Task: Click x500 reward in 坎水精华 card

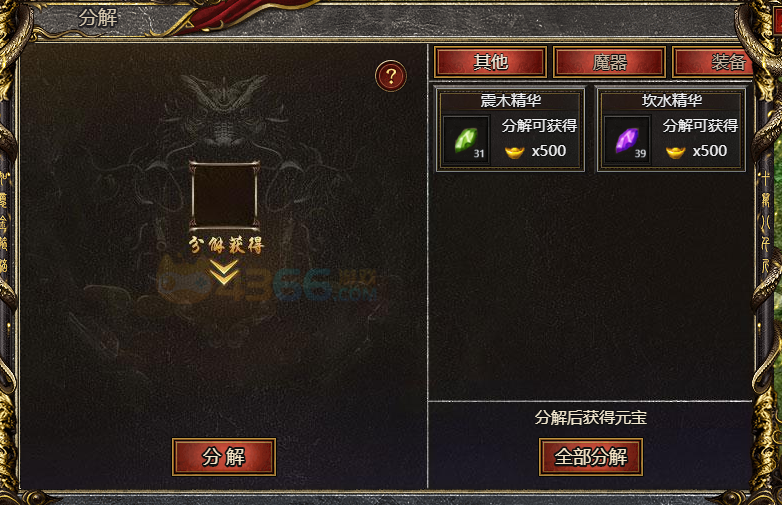Action: pos(710,151)
